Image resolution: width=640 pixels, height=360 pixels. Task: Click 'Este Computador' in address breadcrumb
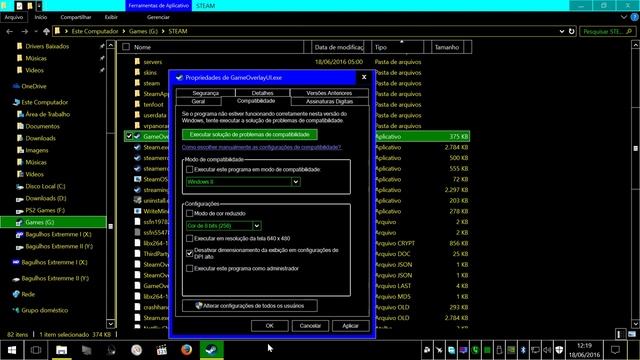95,31
